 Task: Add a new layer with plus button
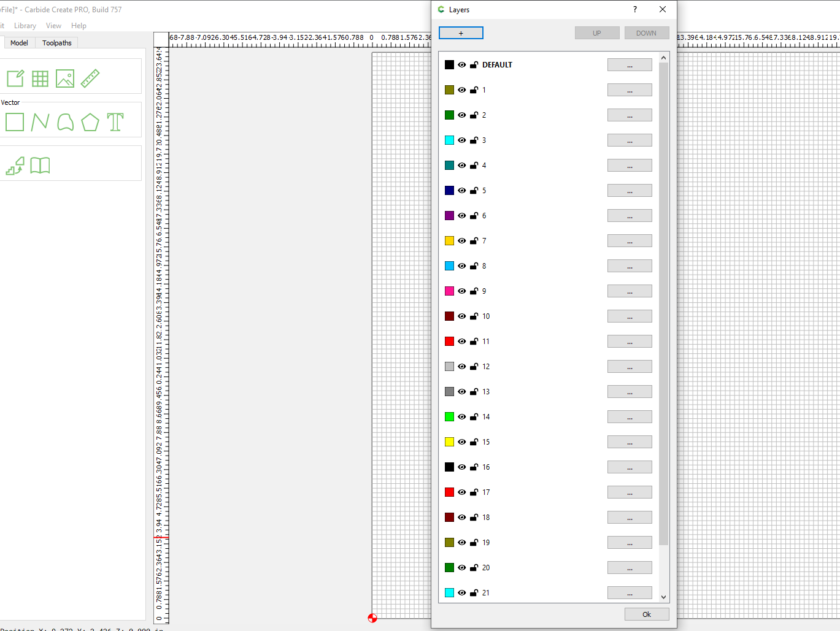(461, 33)
